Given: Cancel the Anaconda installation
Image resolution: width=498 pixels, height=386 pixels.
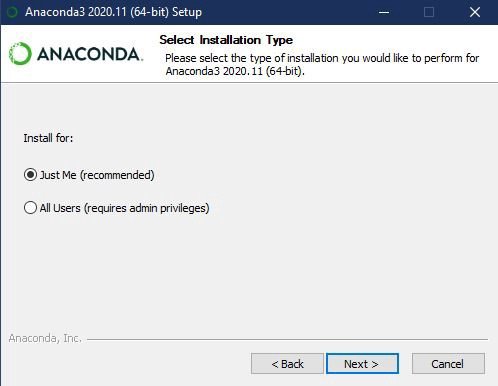Looking at the screenshot, I should pyautogui.click(x=448, y=364).
